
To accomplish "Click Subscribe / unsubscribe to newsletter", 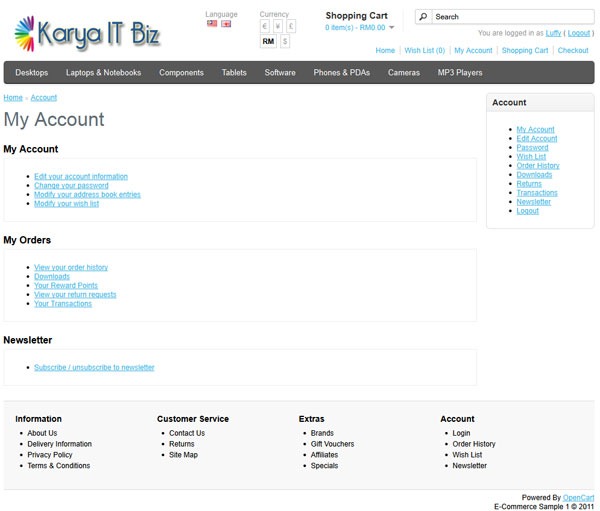I will 94,367.
